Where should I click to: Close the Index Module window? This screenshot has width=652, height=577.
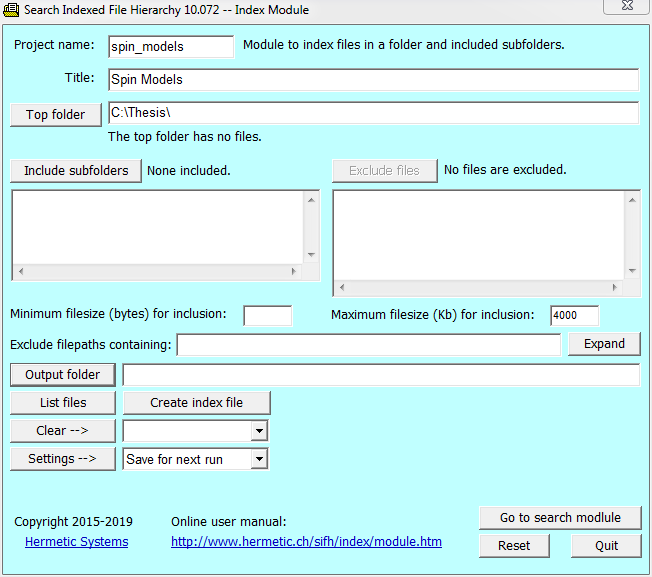(627, 6)
